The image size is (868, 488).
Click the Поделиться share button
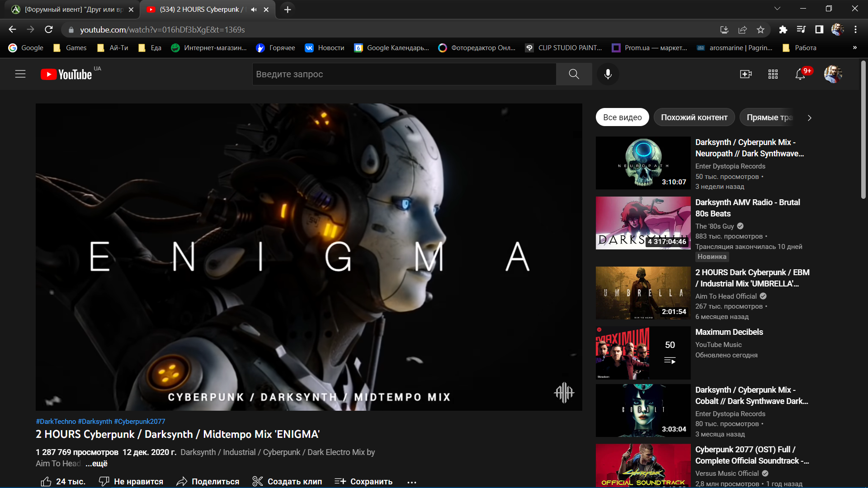click(x=208, y=481)
